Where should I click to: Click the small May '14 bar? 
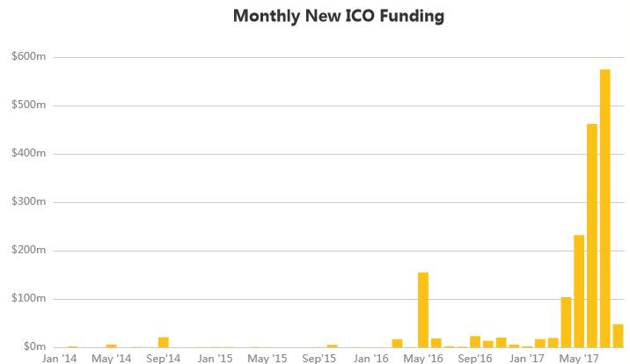click(x=112, y=346)
